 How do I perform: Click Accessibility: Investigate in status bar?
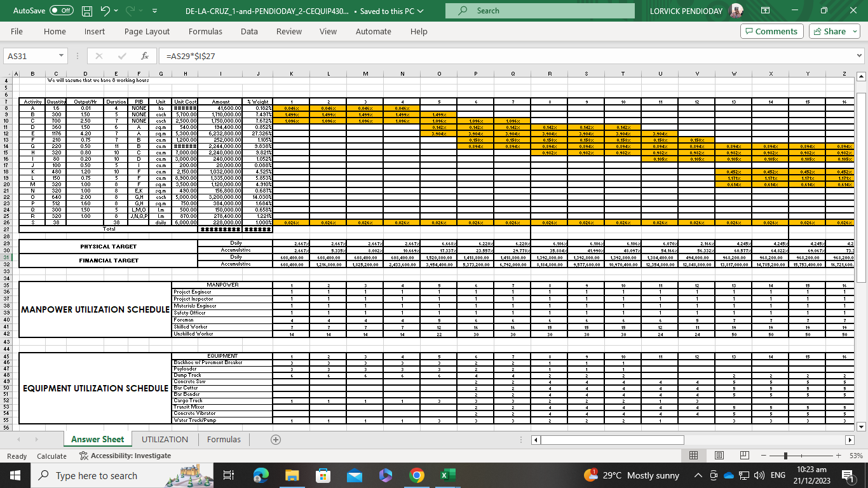(x=125, y=456)
